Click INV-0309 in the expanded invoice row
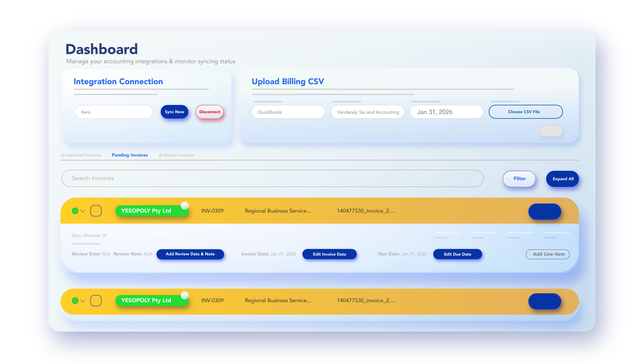Screen dimensions: 644x362 [x=212, y=211]
